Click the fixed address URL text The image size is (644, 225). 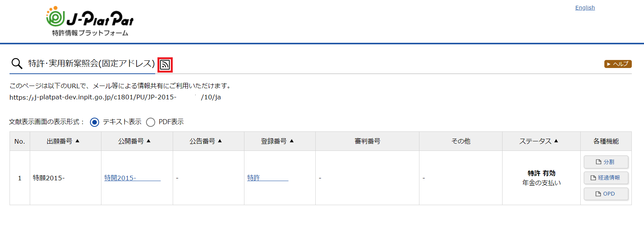[115, 97]
